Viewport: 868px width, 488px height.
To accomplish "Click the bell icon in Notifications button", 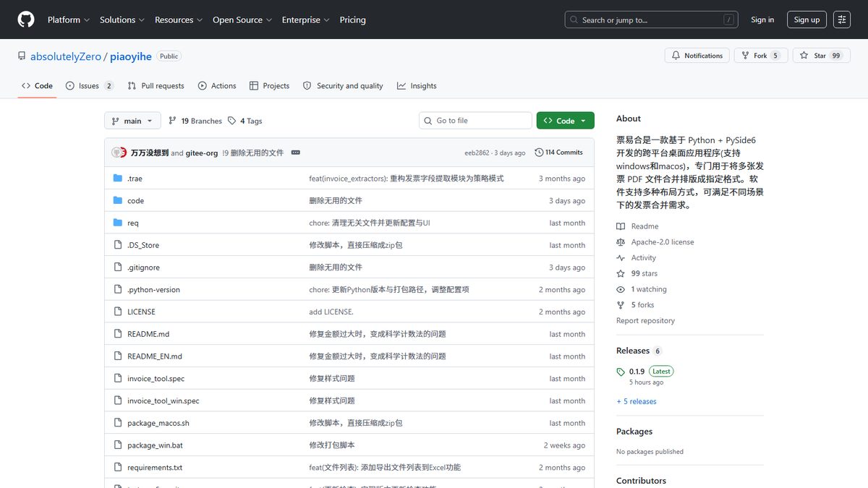I will (x=676, y=56).
